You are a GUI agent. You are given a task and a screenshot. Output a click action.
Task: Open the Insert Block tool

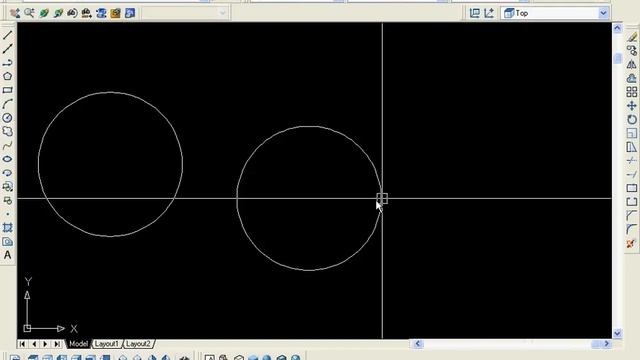point(7,187)
